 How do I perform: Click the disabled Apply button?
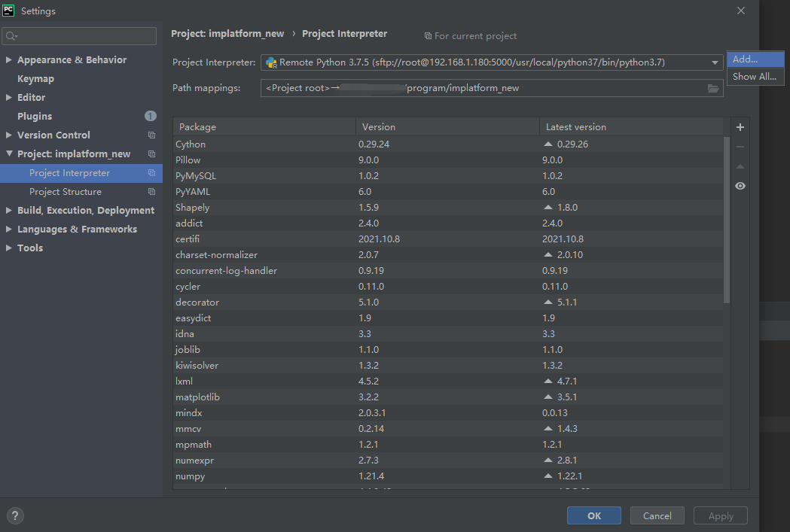click(x=721, y=516)
